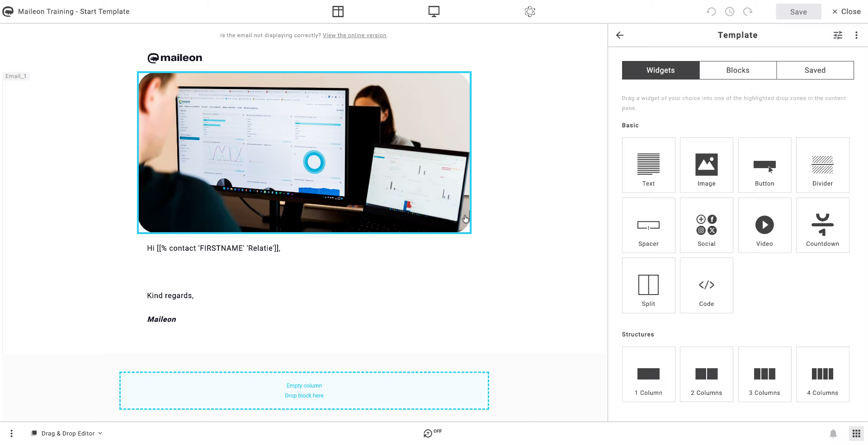Click the Basic section heading
Image resolution: width=868 pixels, height=445 pixels.
tap(630, 125)
